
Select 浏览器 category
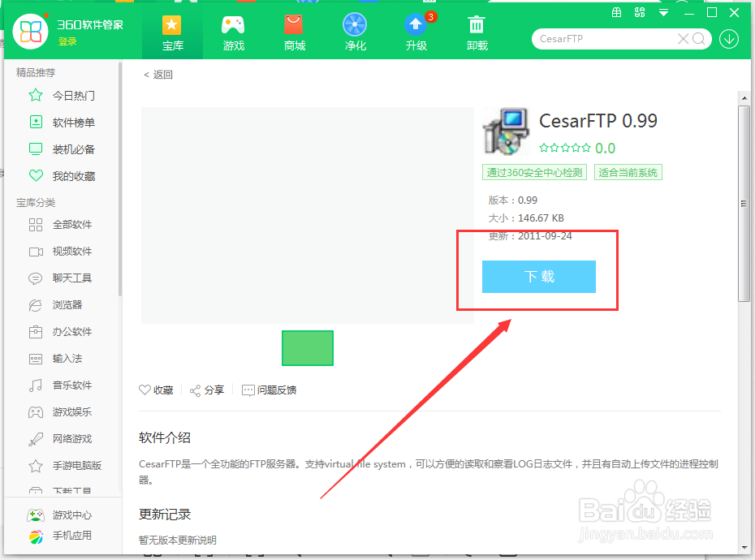click(x=67, y=305)
